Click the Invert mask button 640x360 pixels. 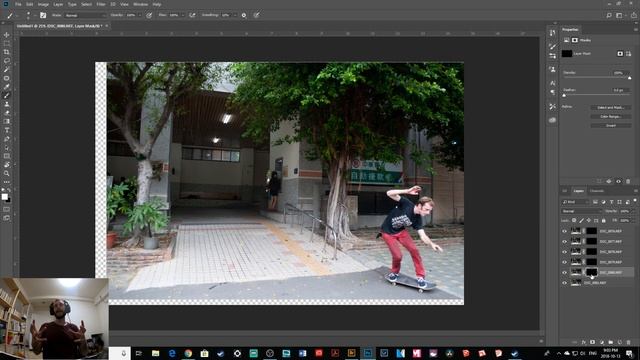point(611,126)
